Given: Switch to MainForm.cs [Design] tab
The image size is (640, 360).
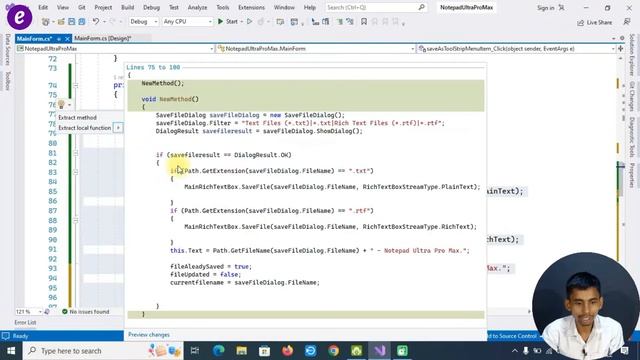Looking at the screenshot, I should (102, 38).
